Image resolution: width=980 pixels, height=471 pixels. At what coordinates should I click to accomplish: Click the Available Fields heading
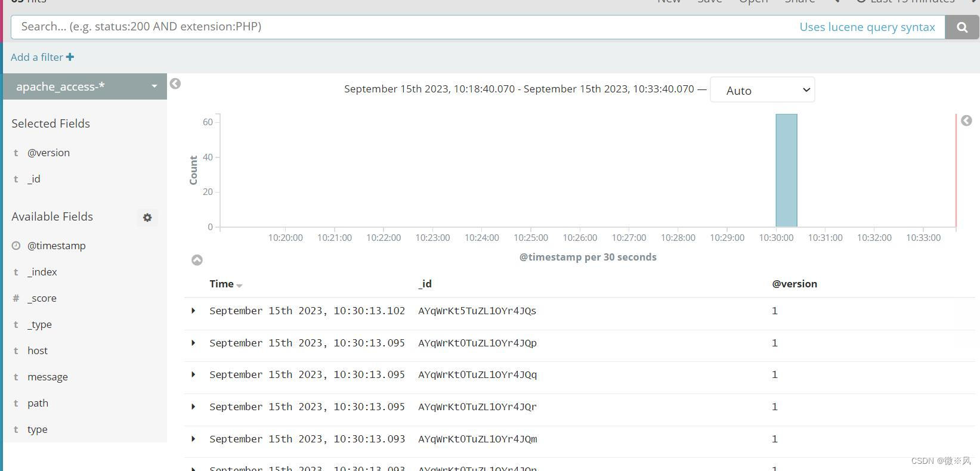pyautogui.click(x=52, y=216)
